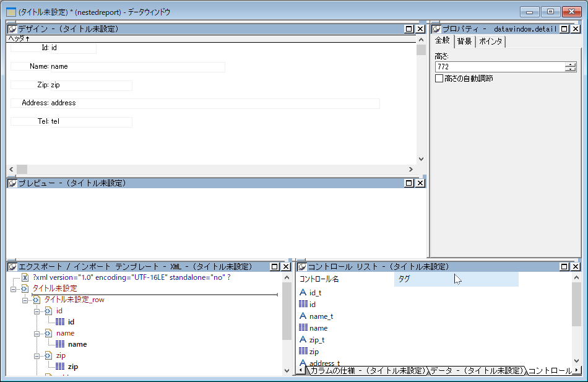
Task: Collapse the name element node in XML tree
Action: 37,333
